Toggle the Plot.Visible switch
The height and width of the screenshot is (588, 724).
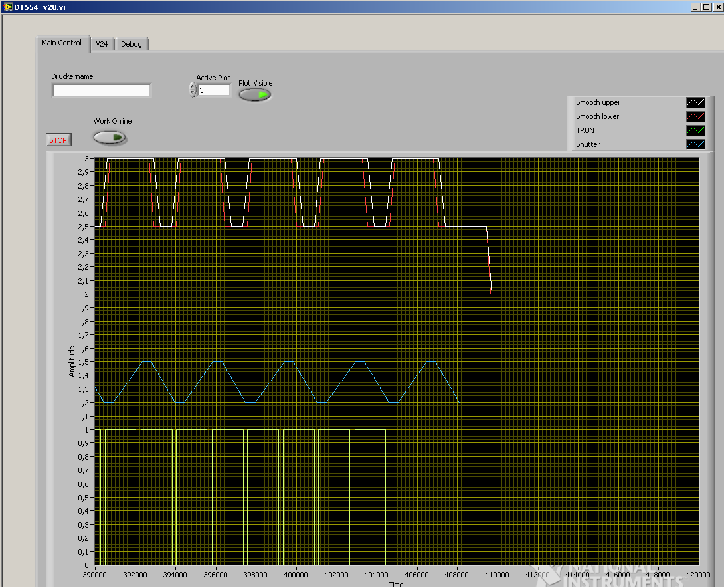tap(255, 95)
